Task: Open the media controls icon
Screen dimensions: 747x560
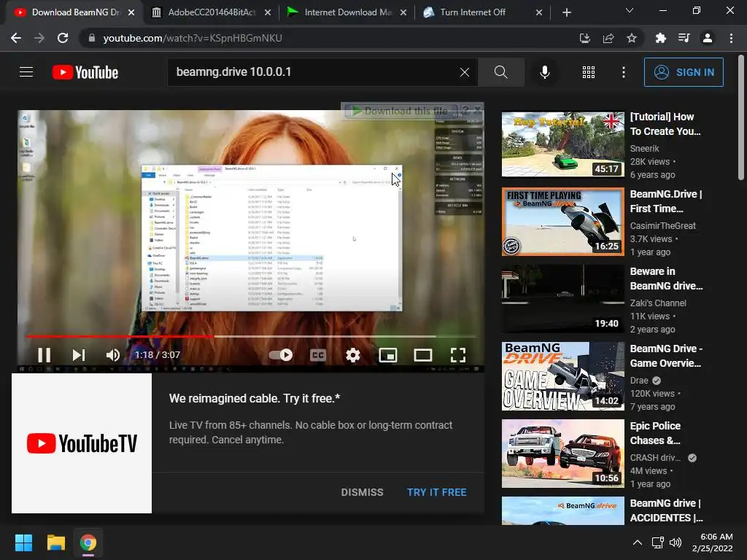Action: pos(684,38)
